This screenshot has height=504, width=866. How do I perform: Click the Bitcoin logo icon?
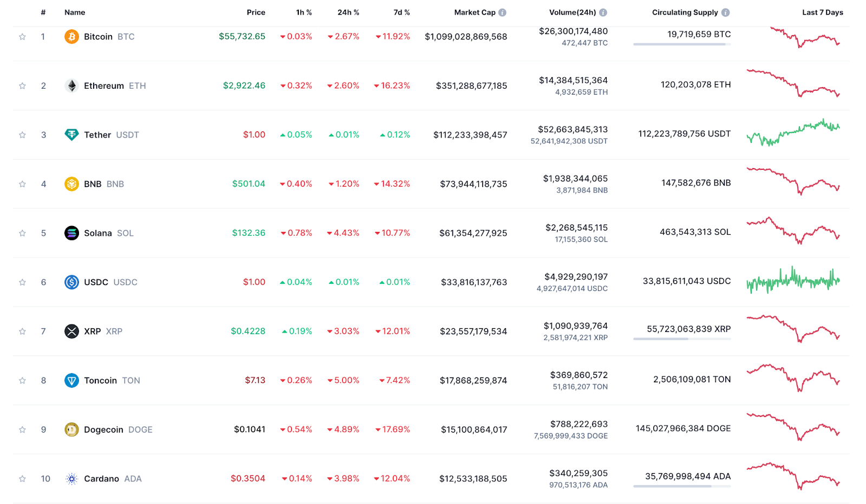(x=71, y=37)
